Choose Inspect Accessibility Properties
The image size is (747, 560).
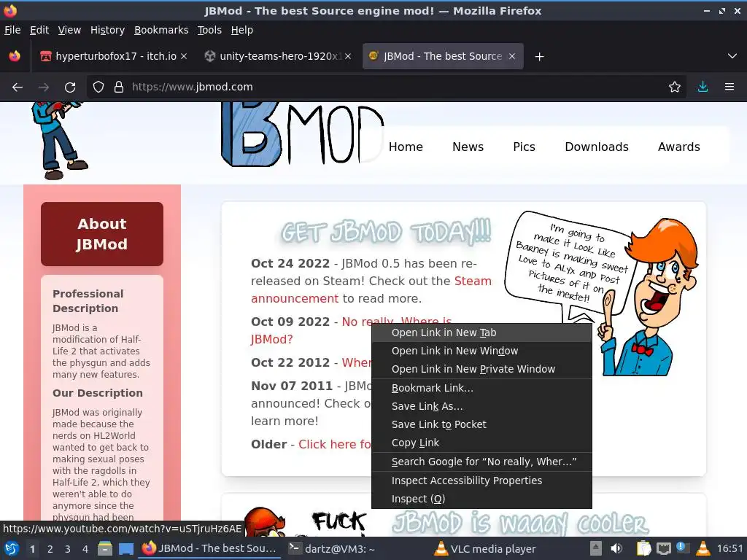[481, 481]
